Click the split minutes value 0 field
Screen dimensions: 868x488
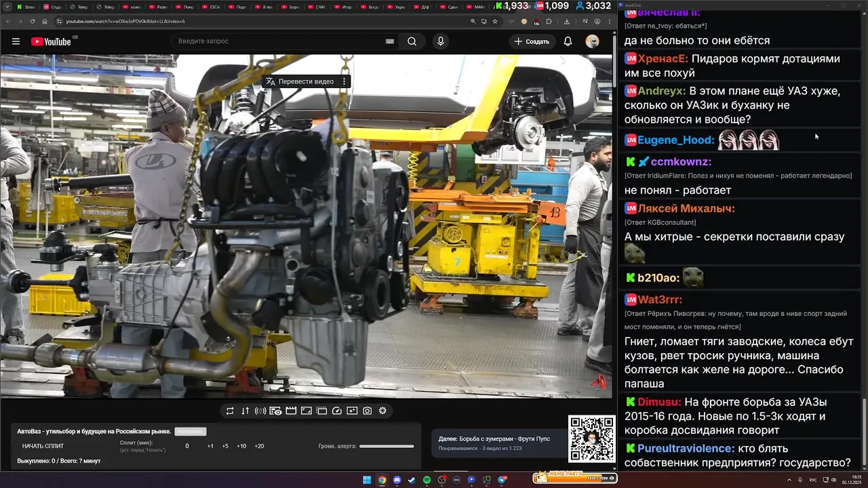[187, 446]
